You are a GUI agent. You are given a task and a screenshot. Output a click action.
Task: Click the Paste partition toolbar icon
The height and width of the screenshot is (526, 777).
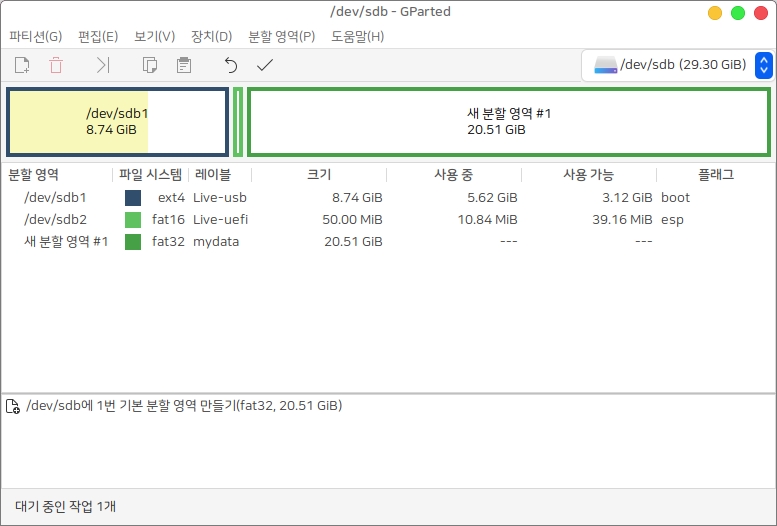(183, 66)
